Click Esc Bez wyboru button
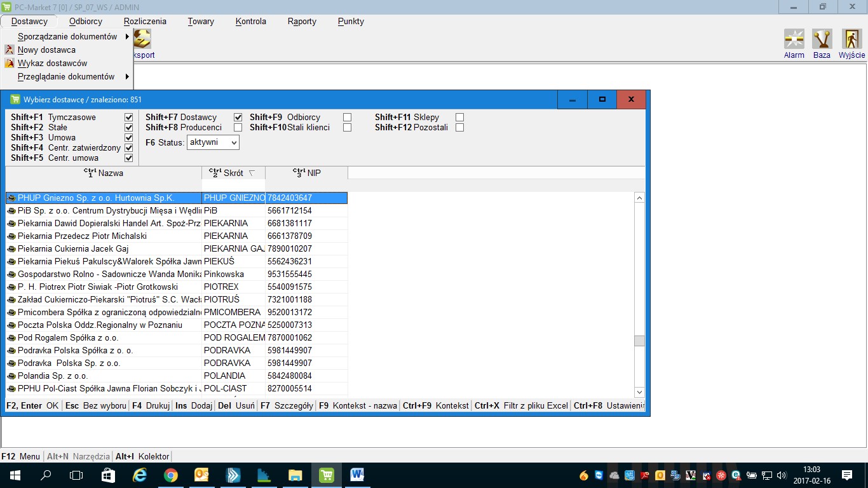Screen dimensions: 868x488 pyautogui.click(x=95, y=405)
